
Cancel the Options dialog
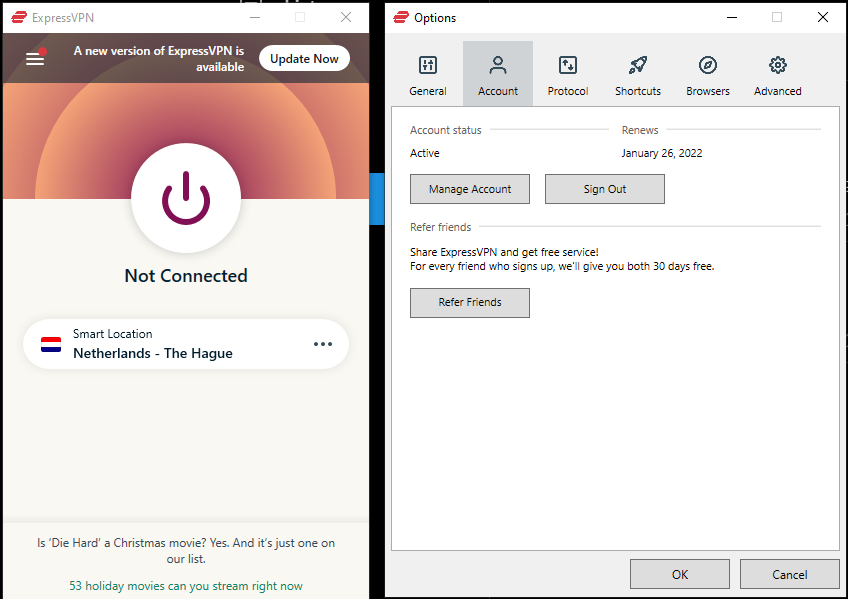click(790, 574)
